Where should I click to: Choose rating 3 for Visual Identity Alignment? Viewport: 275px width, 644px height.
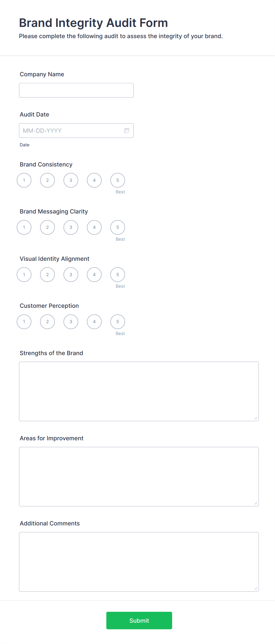pyautogui.click(x=71, y=274)
